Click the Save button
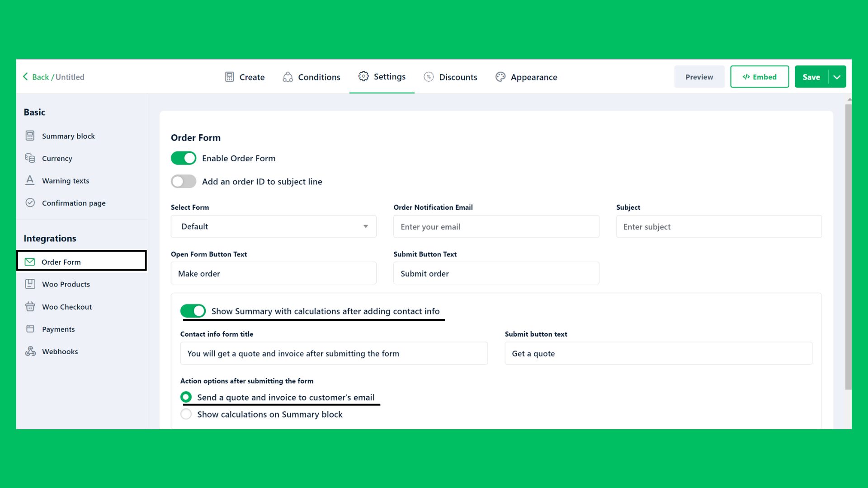 (811, 77)
